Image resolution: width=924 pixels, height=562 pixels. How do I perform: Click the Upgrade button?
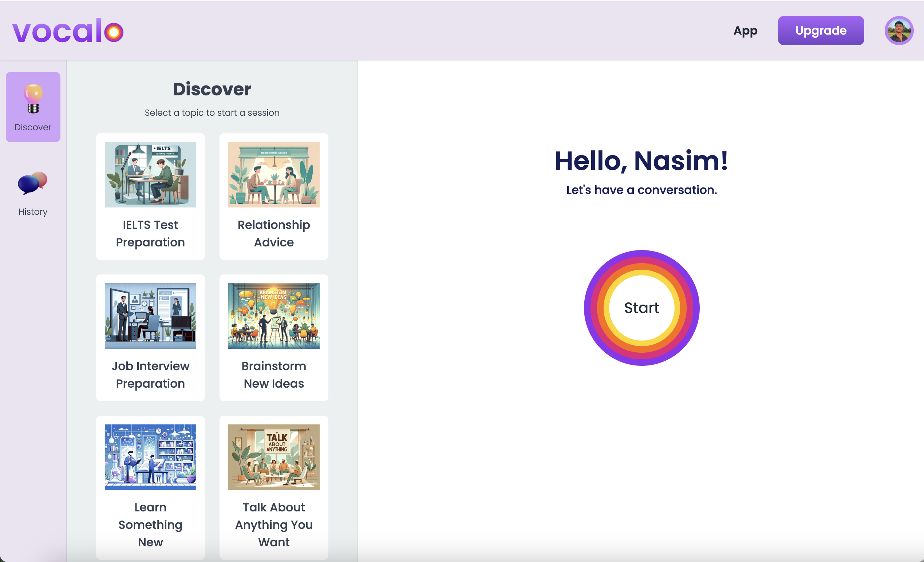(821, 31)
